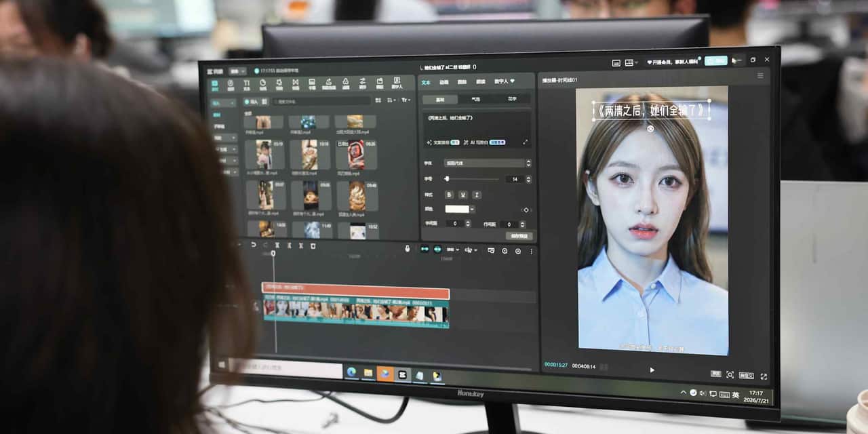Screen dimensions: 868x434
Task: Click the undo arrow above the timeline
Action: (254, 245)
